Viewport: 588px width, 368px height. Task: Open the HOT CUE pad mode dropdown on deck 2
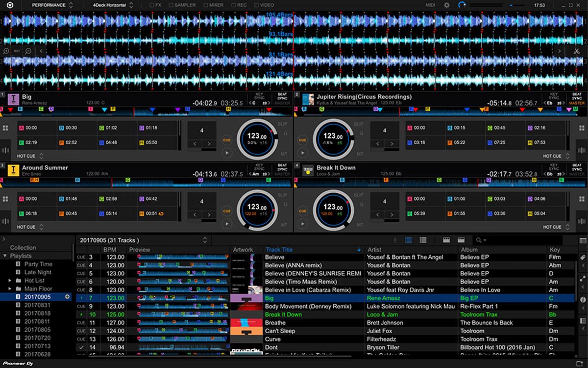(556, 156)
